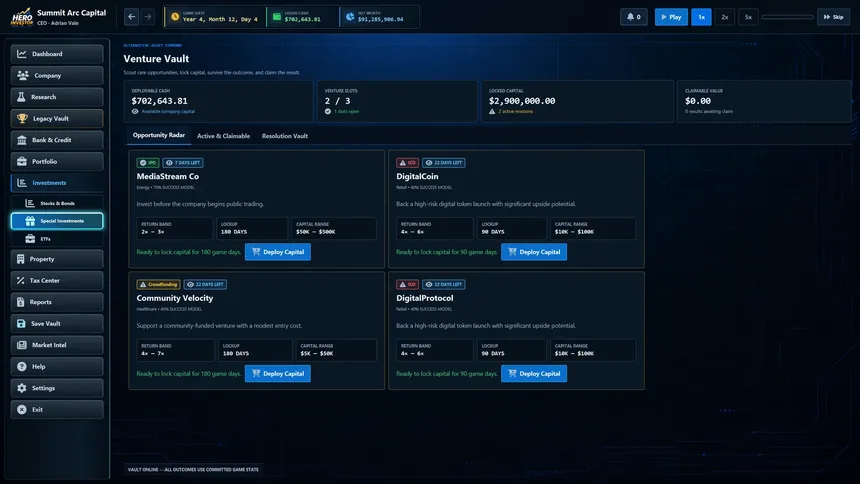Click the Claimable Value $0.00 figure
This screenshot has width=860, height=484.
pyautogui.click(x=698, y=101)
